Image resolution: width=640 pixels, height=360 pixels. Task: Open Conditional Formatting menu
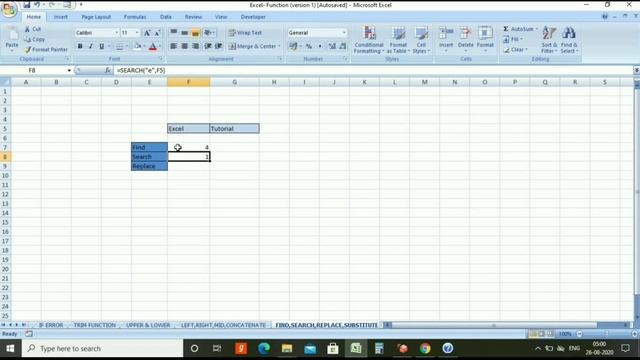369,40
